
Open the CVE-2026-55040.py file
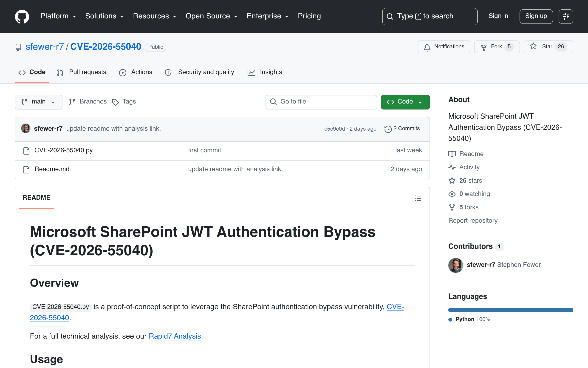[x=63, y=150]
